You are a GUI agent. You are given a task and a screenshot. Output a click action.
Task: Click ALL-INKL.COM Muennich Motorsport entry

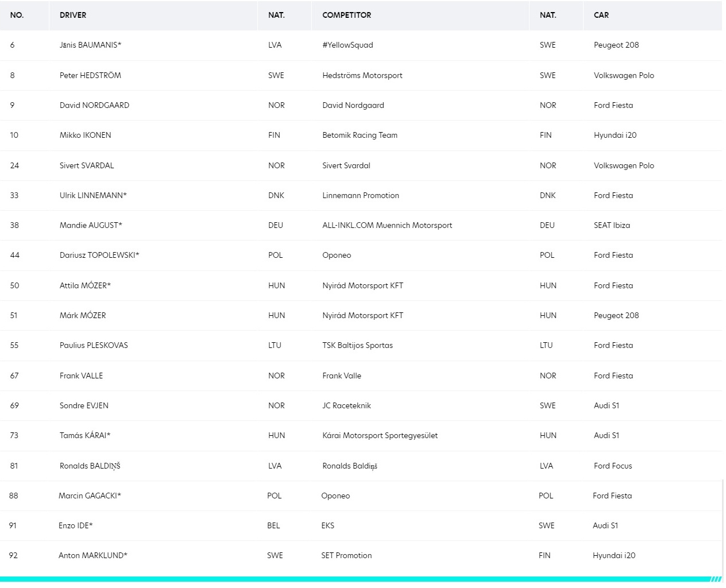point(387,225)
